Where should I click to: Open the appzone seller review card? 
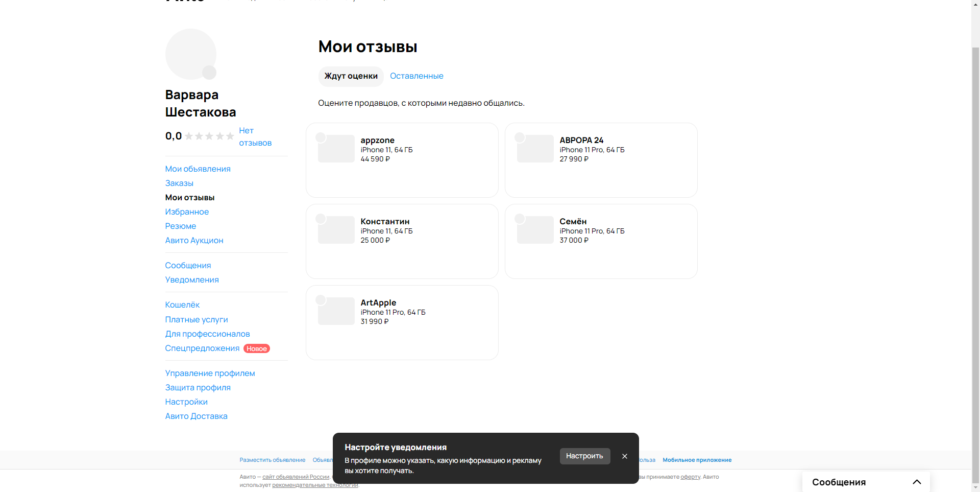click(x=402, y=160)
